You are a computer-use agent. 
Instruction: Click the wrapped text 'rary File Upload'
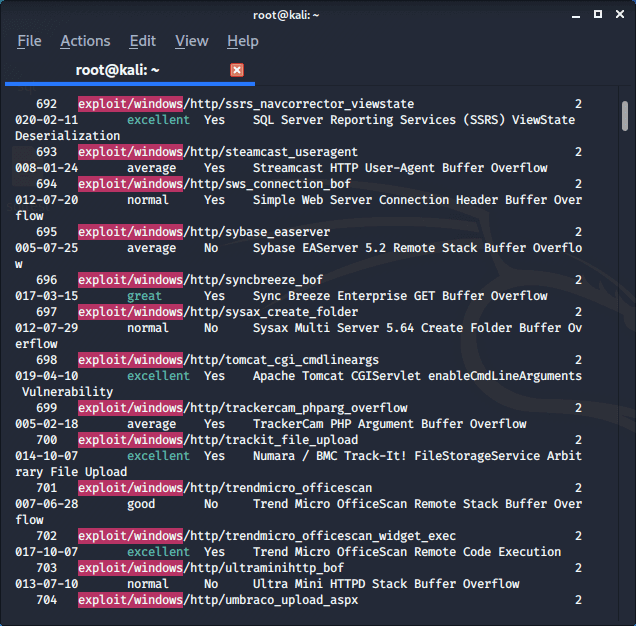coord(71,472)
